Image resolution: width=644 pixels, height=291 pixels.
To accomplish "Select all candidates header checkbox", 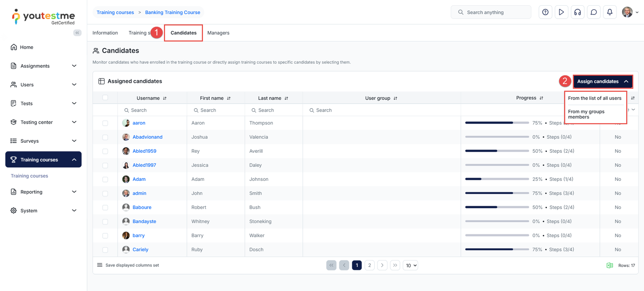I will 105,98.
